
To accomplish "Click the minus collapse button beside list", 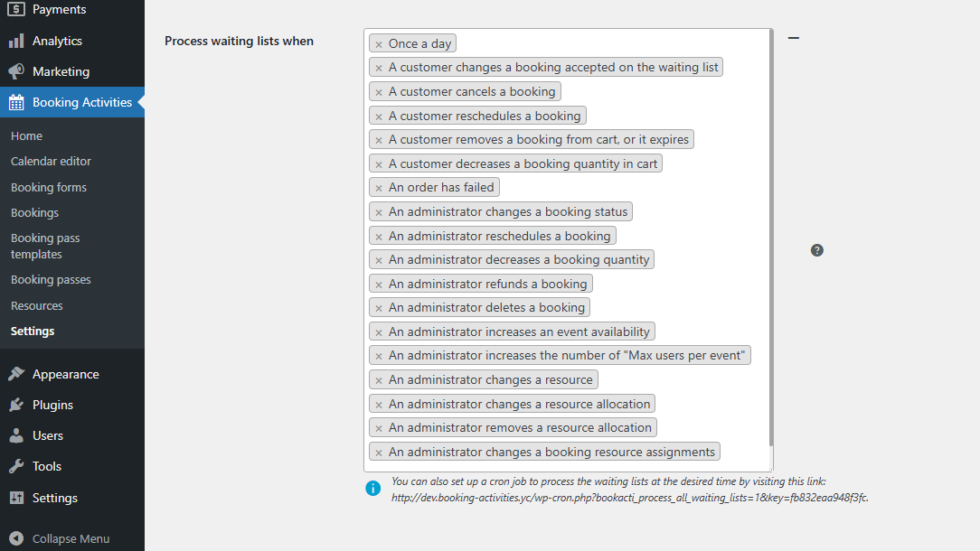I will pos(794,38).
